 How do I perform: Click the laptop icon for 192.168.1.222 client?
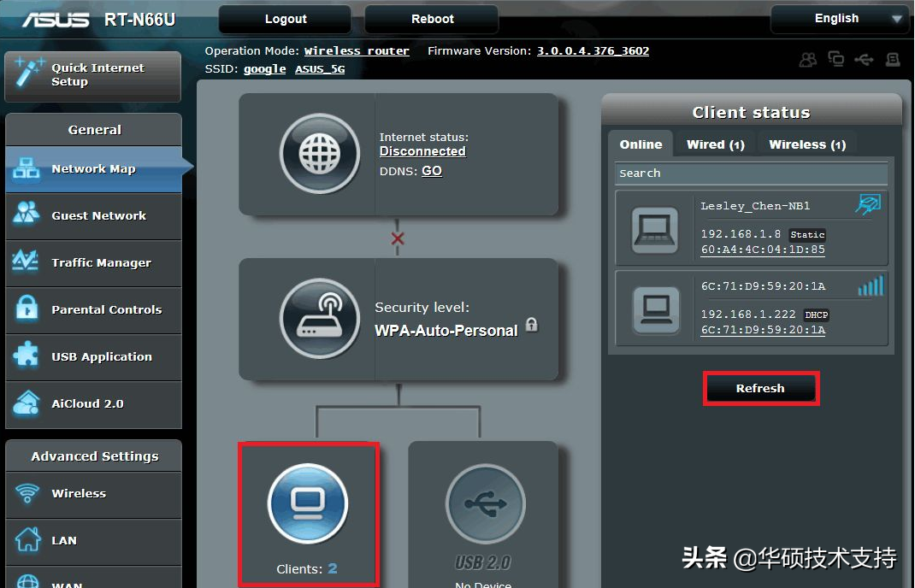tap(657, 309)
